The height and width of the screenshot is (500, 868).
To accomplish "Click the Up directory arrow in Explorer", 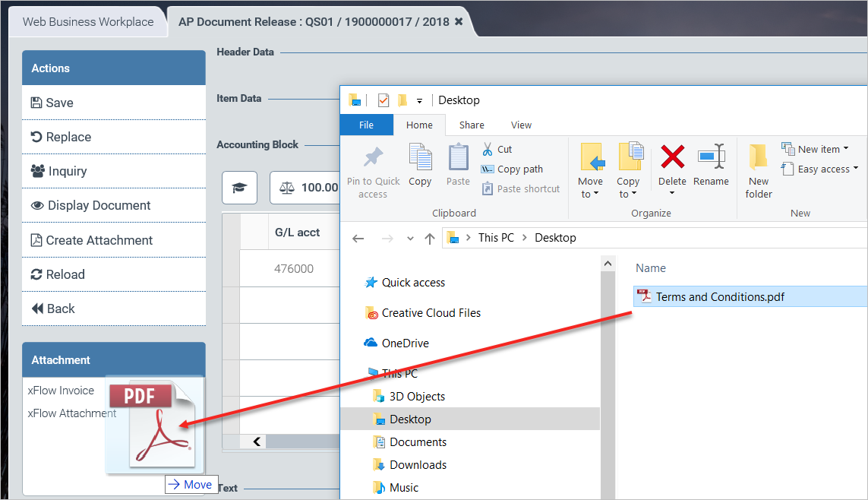I will 430,238.
